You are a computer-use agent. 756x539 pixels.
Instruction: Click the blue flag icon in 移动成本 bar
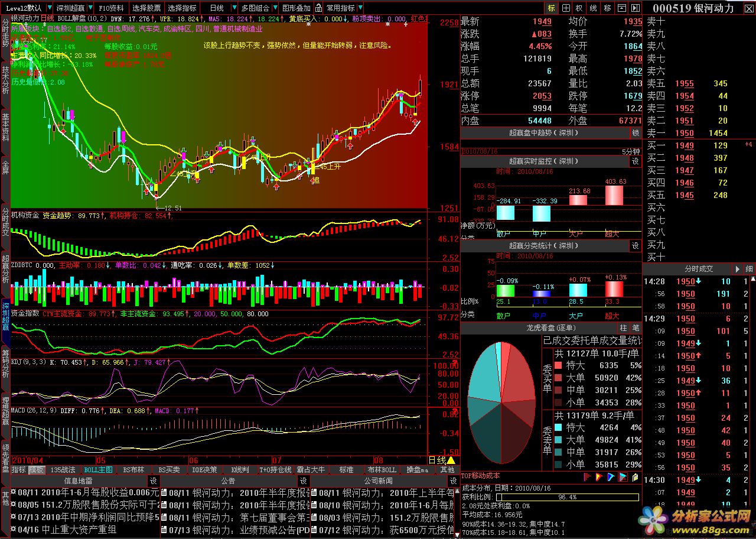[x=611, y=476]
